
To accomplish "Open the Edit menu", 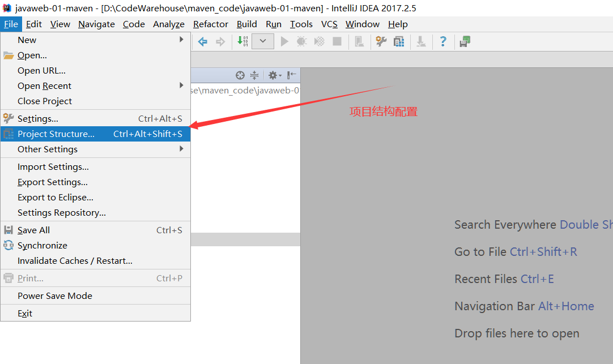I will (34, 24).
